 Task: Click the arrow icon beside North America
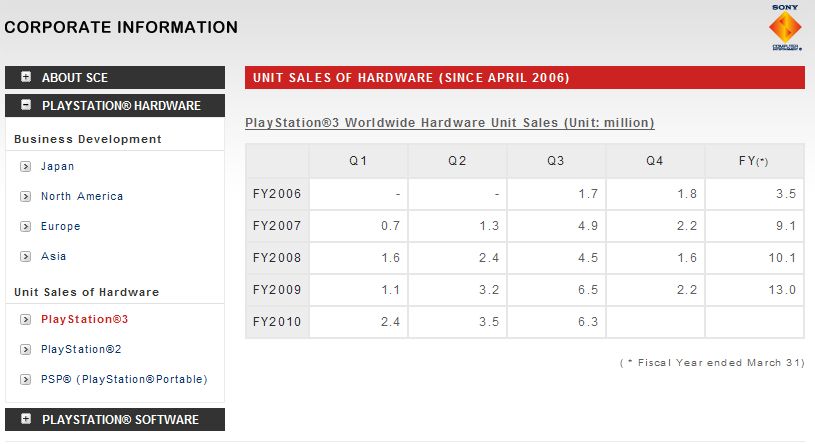point(26,197)
